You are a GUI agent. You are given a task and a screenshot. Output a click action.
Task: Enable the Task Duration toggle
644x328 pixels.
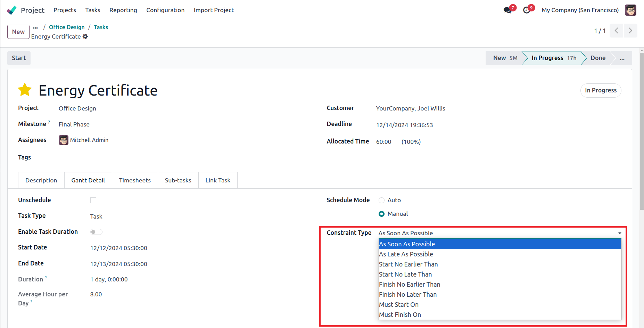coord(96,232)
